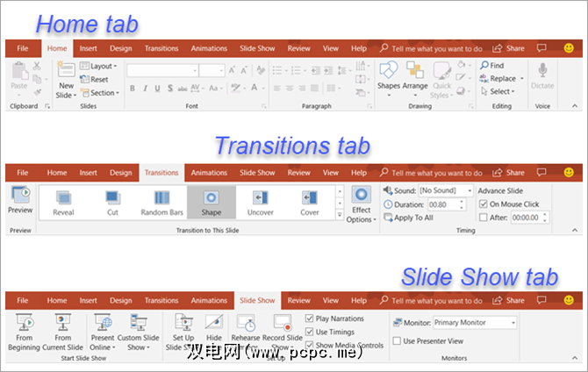Click the Hide Slide icon
Screen dimensions: 588x372
pos(213,323)
